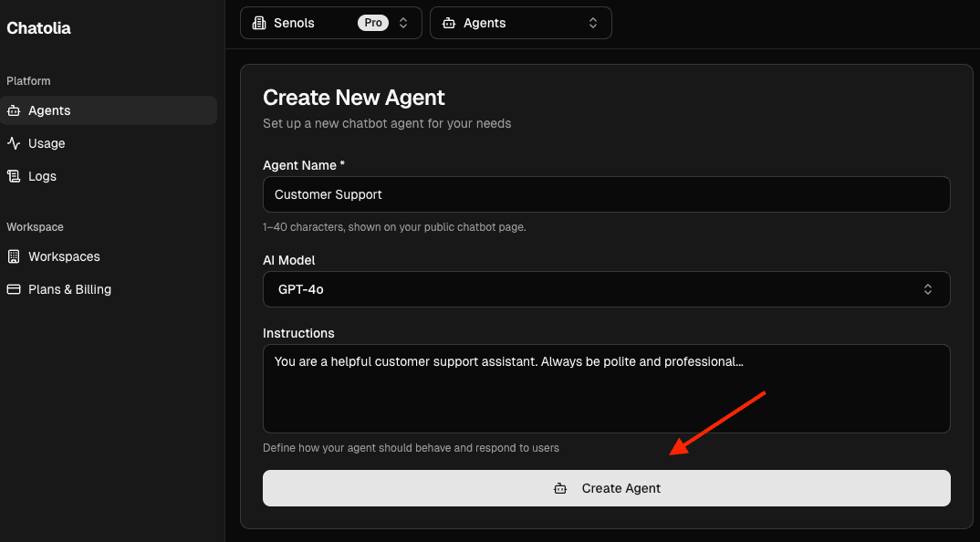The width and height of the screenshot is (980, 542).
Task: Click the robot icon on the Create Agent button
Action: coord(560,488)
